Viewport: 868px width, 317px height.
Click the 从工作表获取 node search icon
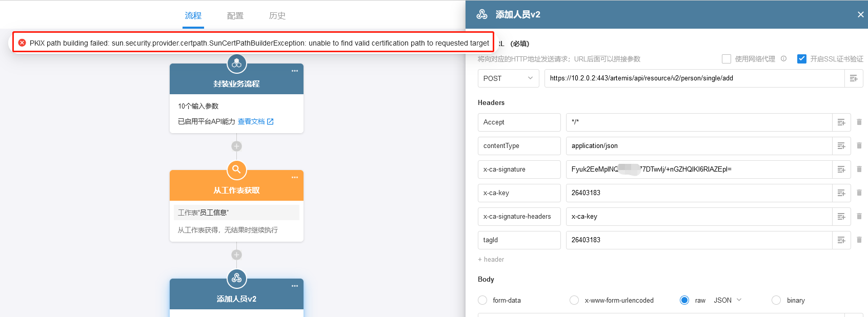pos(237,170)
